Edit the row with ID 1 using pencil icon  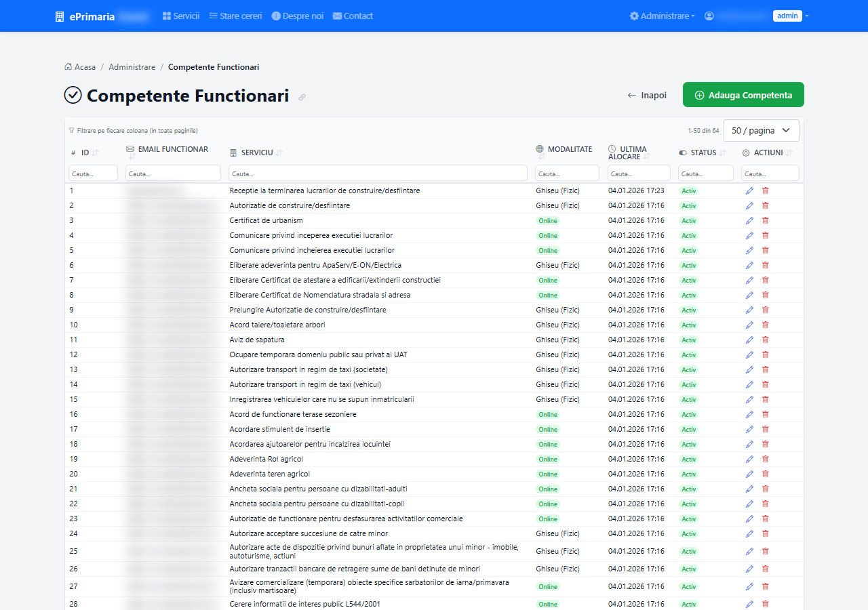749,190
